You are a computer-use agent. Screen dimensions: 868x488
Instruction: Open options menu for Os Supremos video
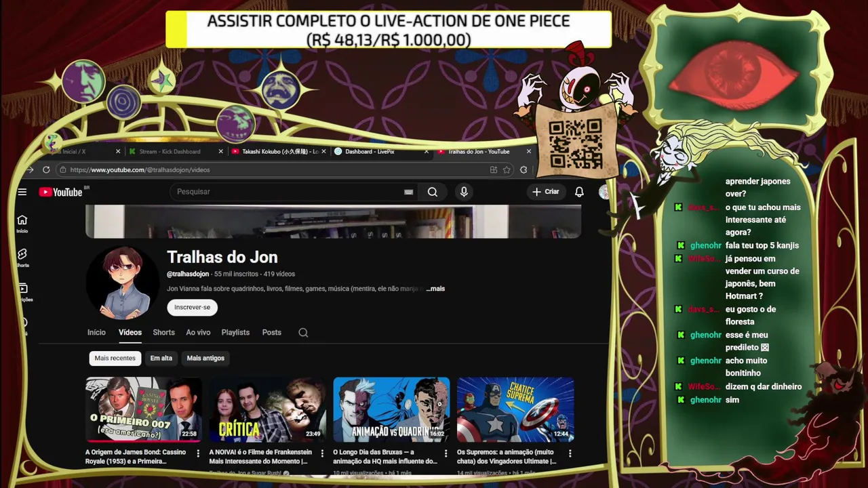(x=570, y=453)
